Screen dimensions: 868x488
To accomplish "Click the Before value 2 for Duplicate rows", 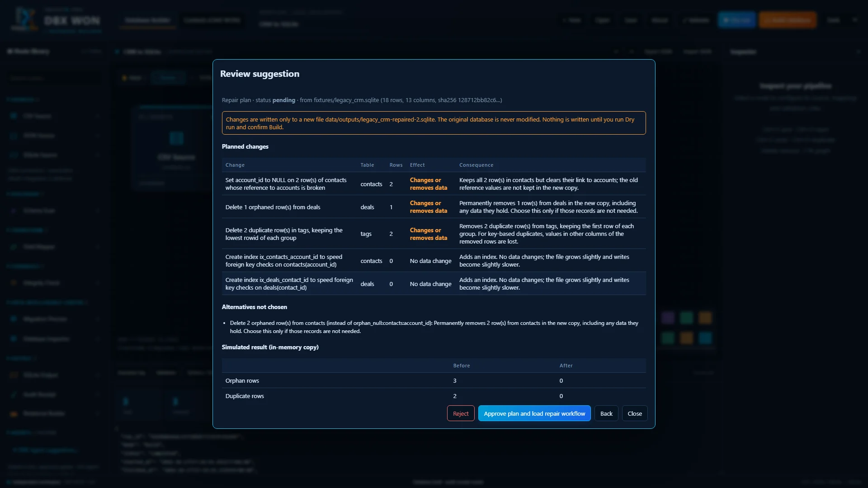I will coord(455,396).
